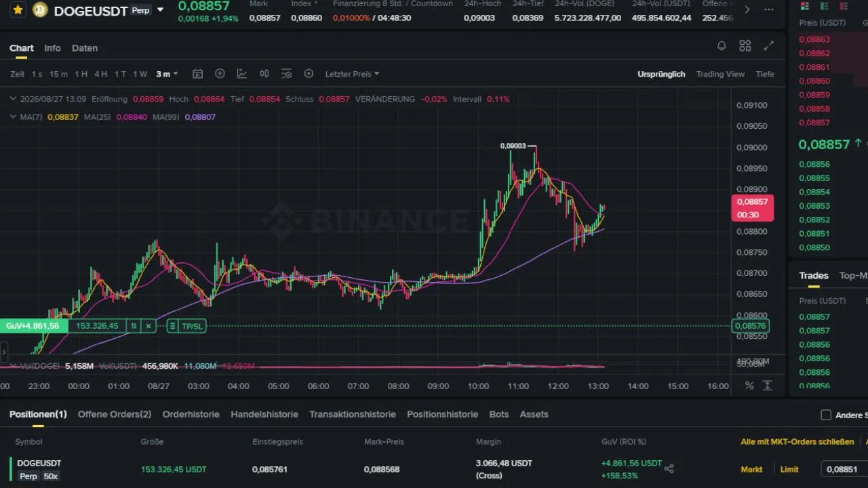Open the Top-M tab beside Trades
This screenshot has width=868, height=488.
coord(853,275)
